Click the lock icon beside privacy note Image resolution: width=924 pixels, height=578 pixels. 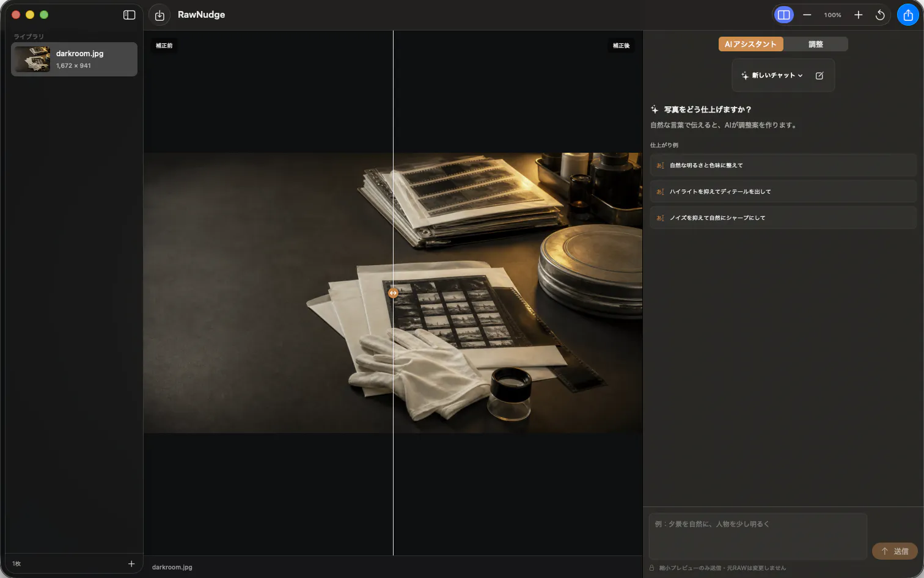click(x=652, y=568)
